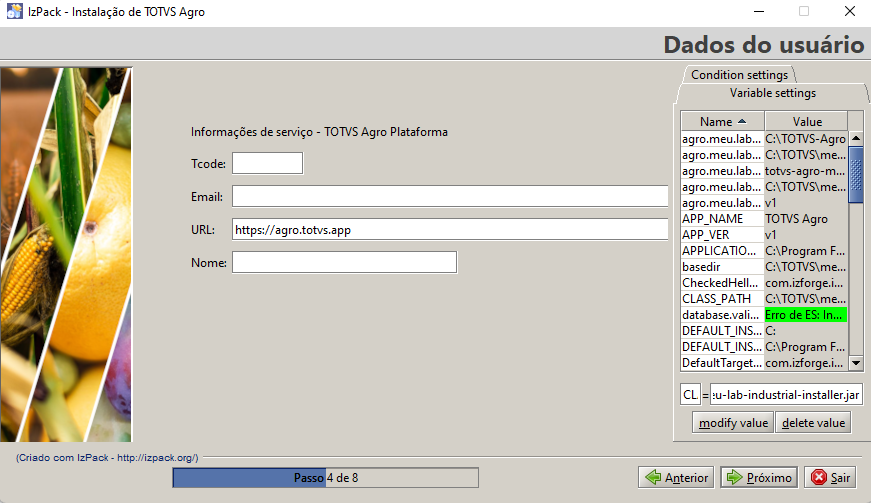This screenshot has width=871, height=503.
Task: Proceed with the Próximo button
Action: pos(759,477)
